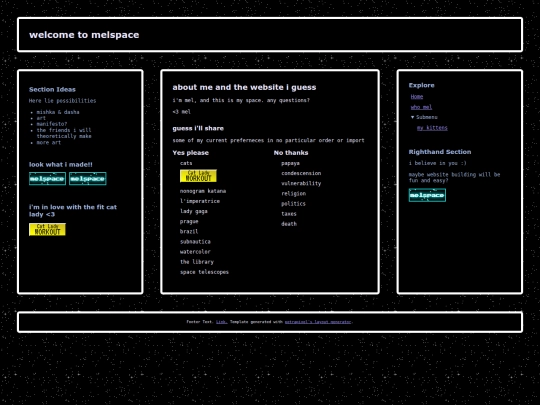Screen dimensions: 540x405
Task: Click the "about me and the website i guess" heading
Action: tap(244, 87)
